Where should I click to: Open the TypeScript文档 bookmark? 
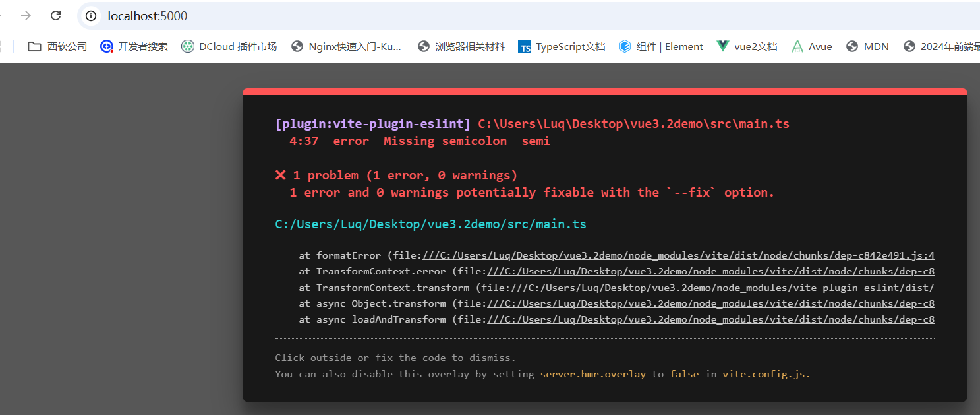coord(562,46)
